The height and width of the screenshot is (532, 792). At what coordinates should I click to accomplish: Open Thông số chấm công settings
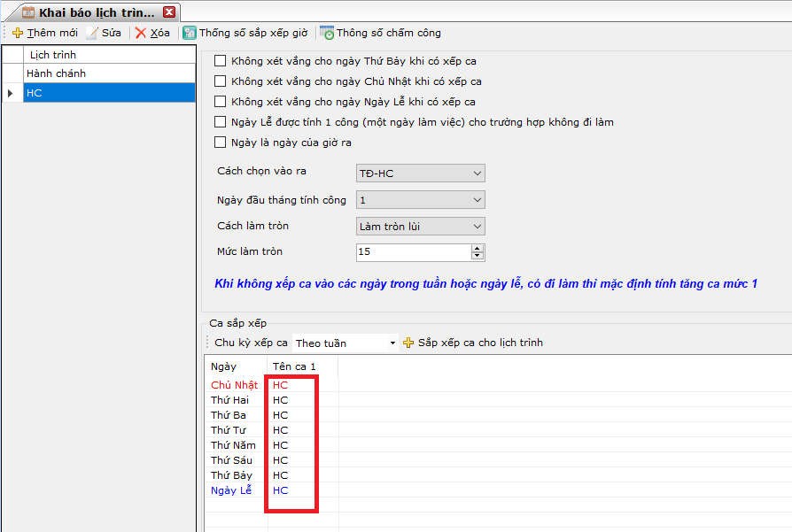pos(380,33)
